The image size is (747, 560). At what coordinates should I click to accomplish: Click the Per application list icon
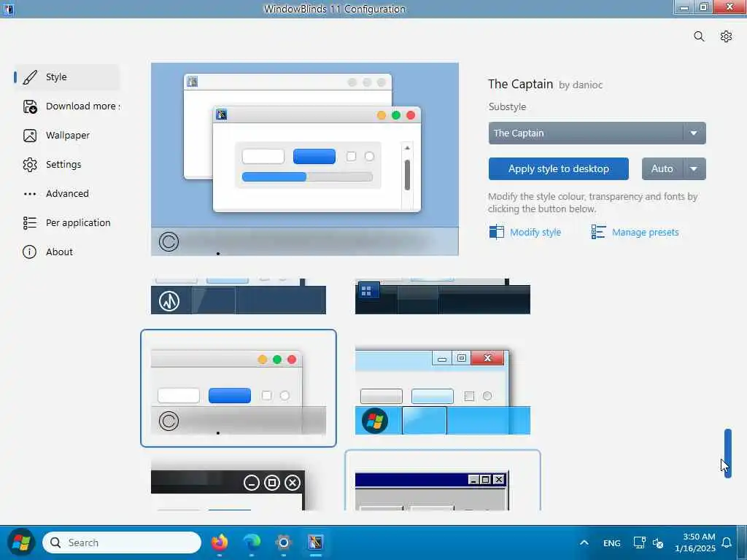pyautogui.click(x=29, y=223)
